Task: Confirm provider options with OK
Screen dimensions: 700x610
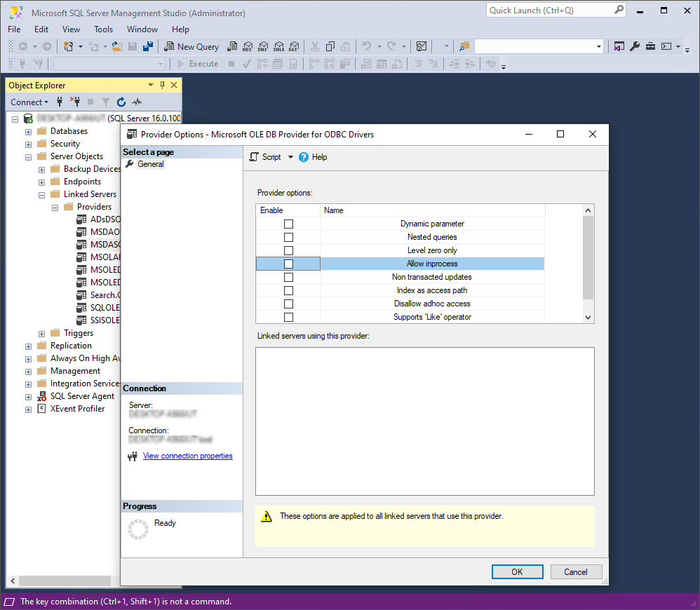Action: point(517,571)
